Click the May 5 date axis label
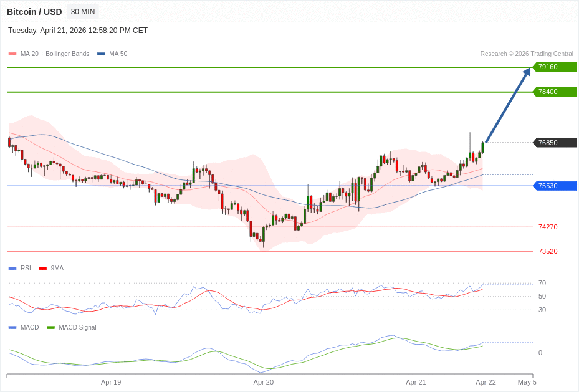The width and height of the screenshot is (579, 392). pyautogui.click(x=527, y=382)
